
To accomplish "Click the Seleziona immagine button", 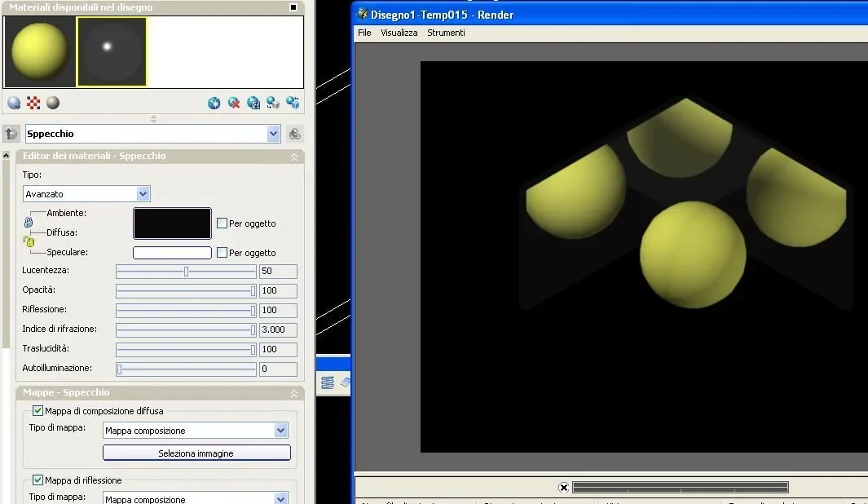I will [x=196, y=453].
